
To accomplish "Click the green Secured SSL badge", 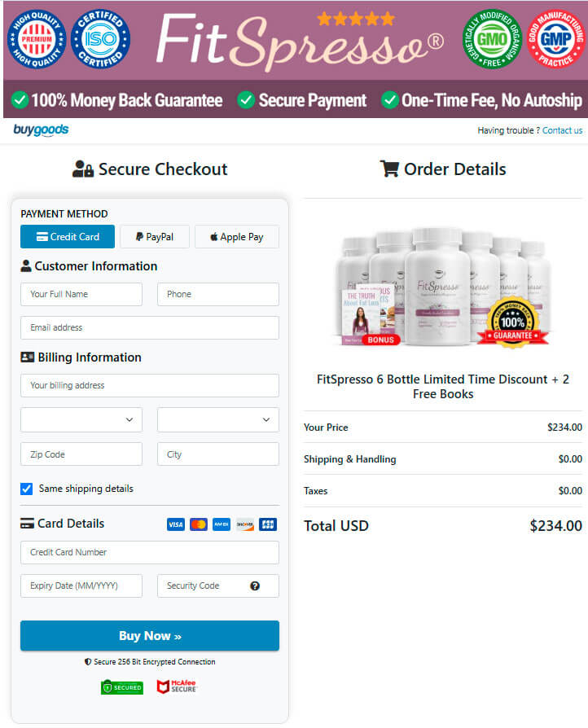I will pyautogui.click(x=122, y=686).
